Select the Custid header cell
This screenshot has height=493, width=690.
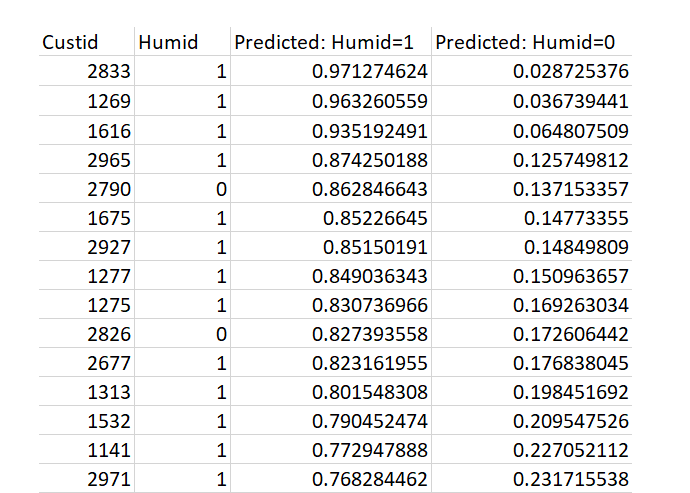(x=87, y=42)
